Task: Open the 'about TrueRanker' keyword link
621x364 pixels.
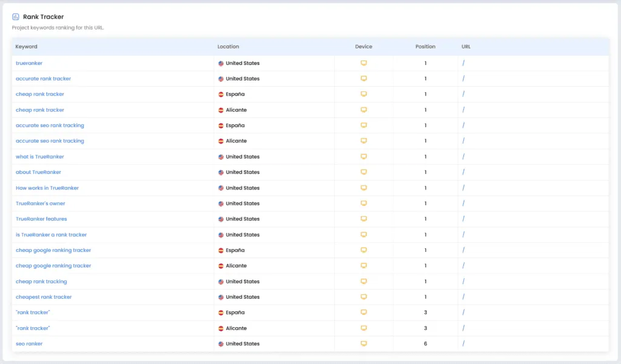Action: [38, 172]
